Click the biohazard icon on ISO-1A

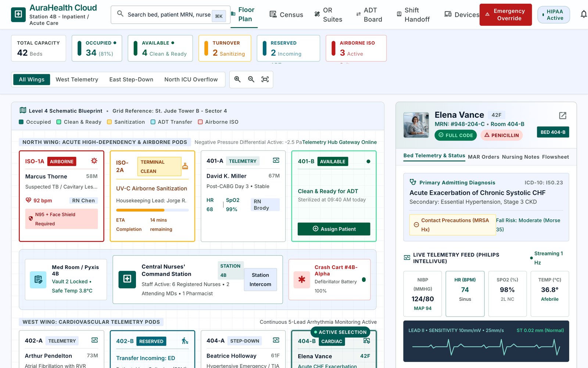pyautogui.click(x=94, y=161)
